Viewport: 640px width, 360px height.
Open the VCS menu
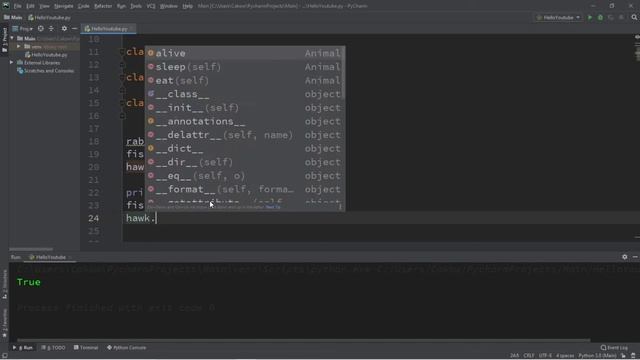pos(151,6)
